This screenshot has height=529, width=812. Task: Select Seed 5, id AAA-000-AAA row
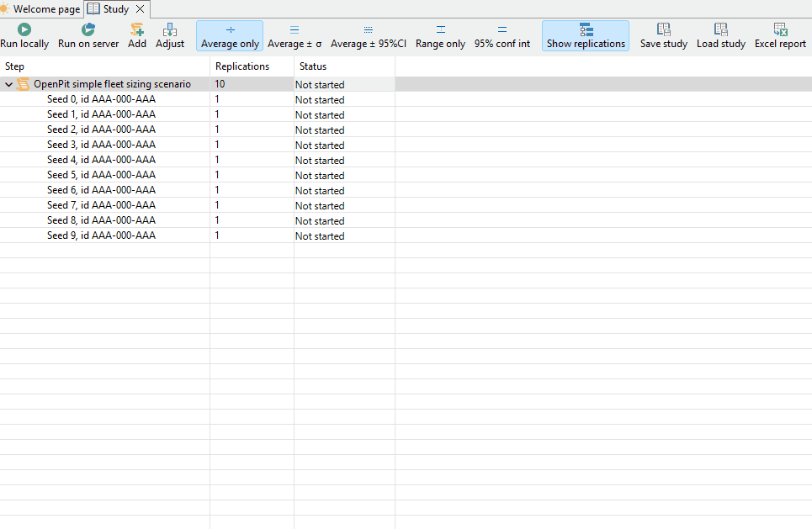point(406,175)
